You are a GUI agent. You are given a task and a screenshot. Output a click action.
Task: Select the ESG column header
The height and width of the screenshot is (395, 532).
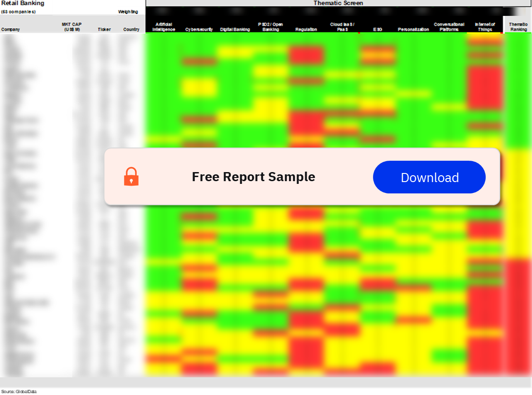point(378,30)
